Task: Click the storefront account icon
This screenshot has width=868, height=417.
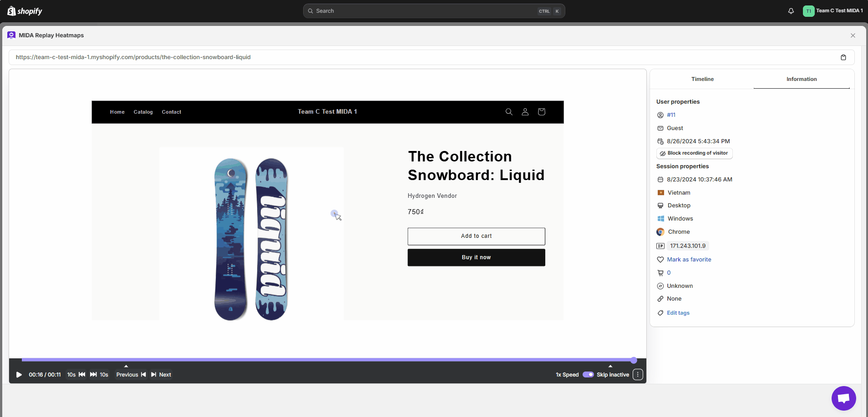Action: [x=525, y=112]
